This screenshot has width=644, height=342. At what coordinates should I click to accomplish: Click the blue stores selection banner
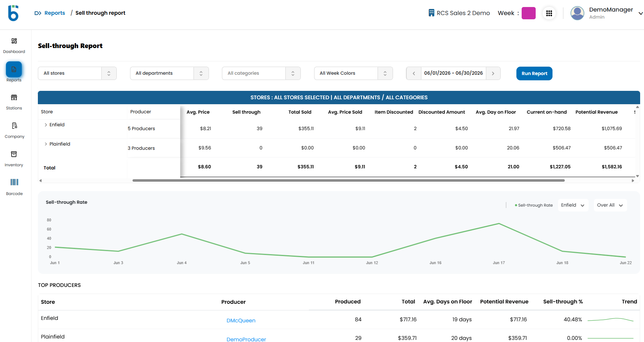(339, 98)
